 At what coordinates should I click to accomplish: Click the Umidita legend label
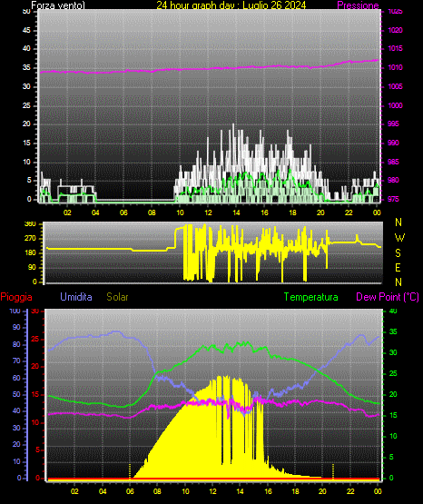click(x=76, y=297)
